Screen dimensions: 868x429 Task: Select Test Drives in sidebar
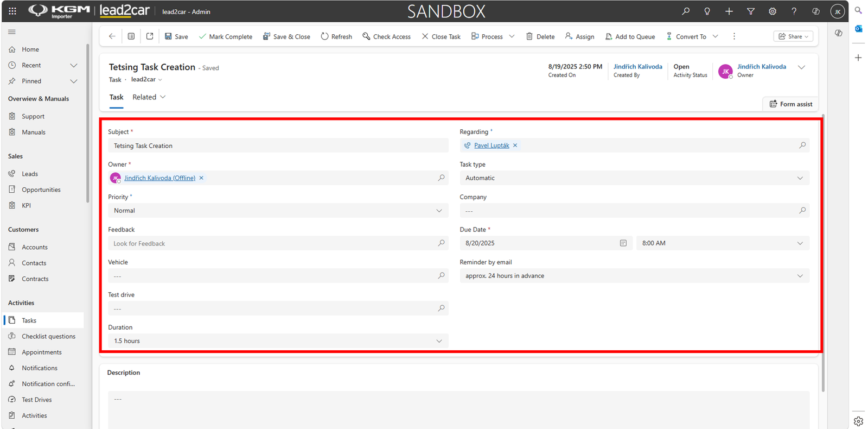coord(37,400)
